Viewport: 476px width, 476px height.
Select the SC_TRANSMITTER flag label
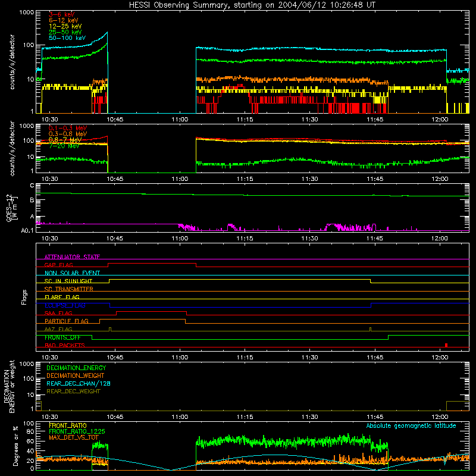69,289
